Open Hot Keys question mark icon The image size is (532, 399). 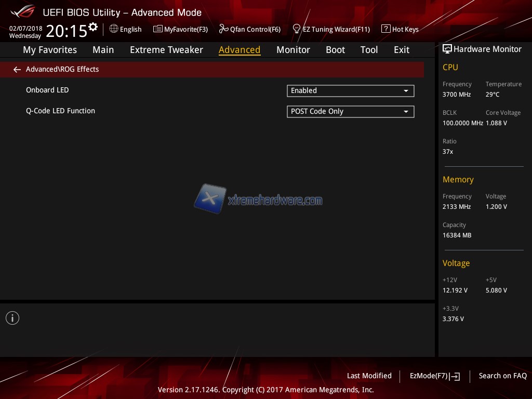click(x=385, y=29)
